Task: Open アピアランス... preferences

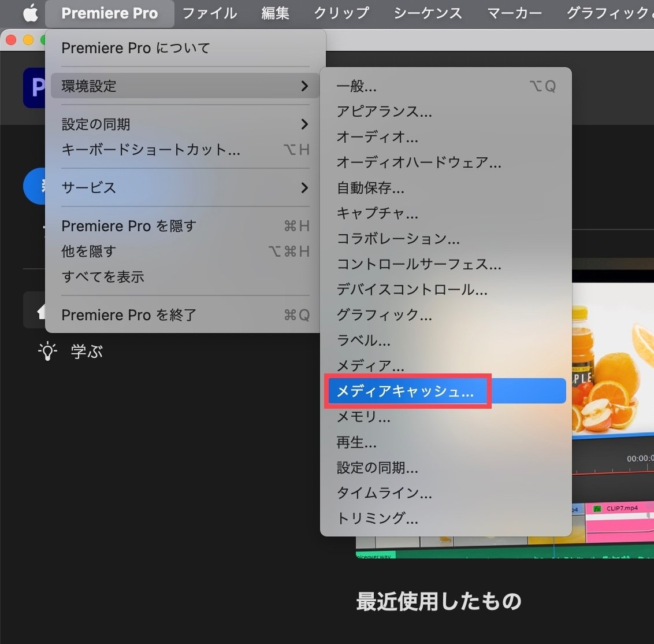Action: click(445, 112)
